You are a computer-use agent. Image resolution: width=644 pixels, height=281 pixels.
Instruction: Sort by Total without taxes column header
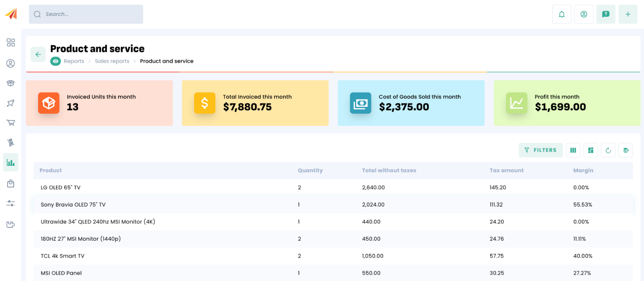[x=389, y=170]
